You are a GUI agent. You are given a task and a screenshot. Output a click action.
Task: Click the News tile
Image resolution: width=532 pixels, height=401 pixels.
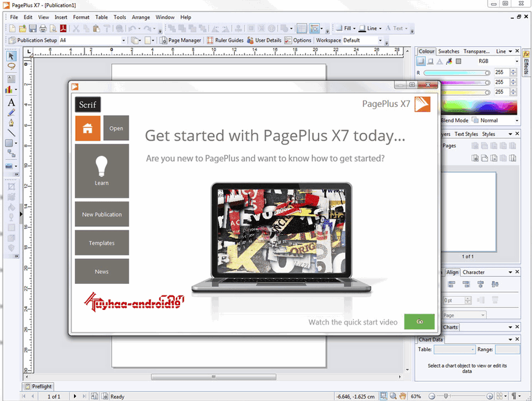coord(102,271)
